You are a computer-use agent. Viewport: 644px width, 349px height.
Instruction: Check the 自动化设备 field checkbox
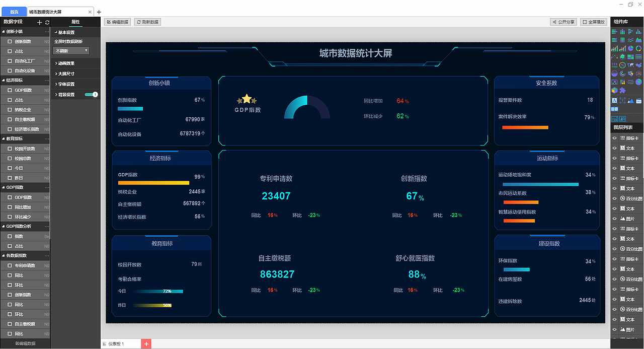10,71
